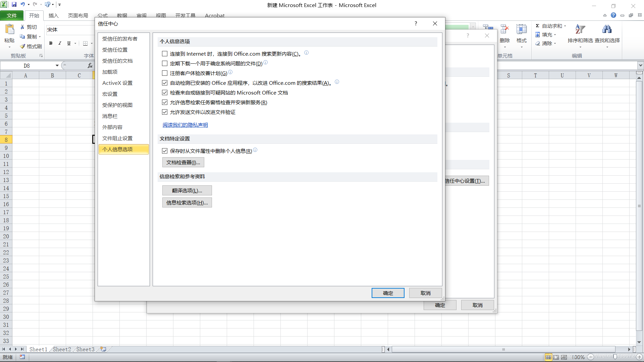Uncheck auto-detect installed Office applications
The image size is (644, 362).
click(165, 83)
